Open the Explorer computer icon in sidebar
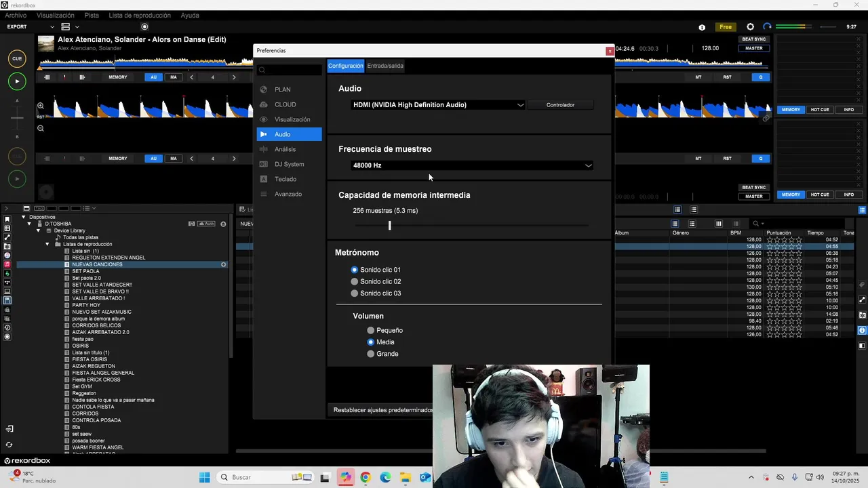This screenshot has width=868, height=488. 7,291
